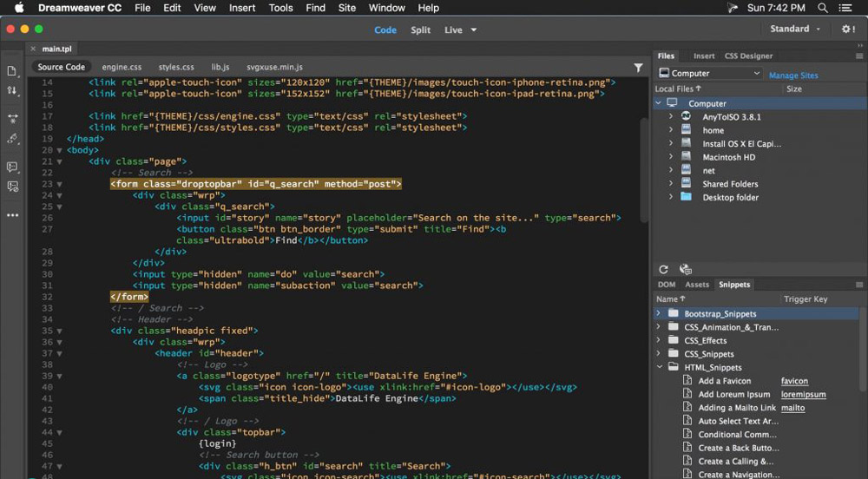This screenshot has width=868, height=479.
Task: Sort by Local Files column header
Action: pos(678,89)
